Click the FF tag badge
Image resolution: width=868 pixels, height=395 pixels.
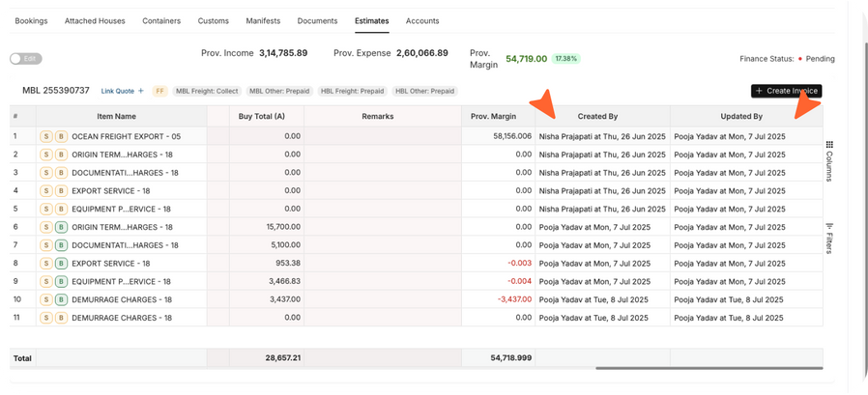pos(160,91)
